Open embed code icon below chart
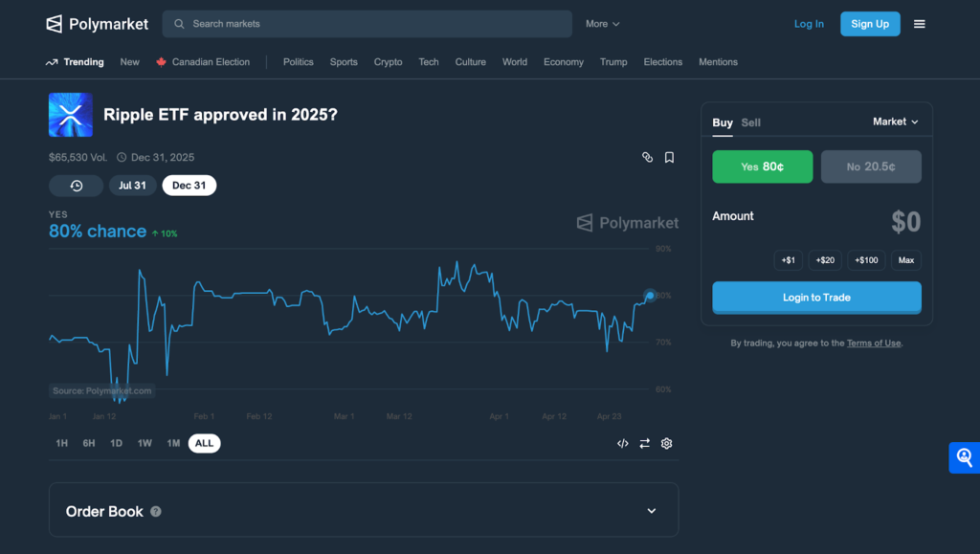The image size is (980, 554). pyautogui.click(x=622, y=443)
